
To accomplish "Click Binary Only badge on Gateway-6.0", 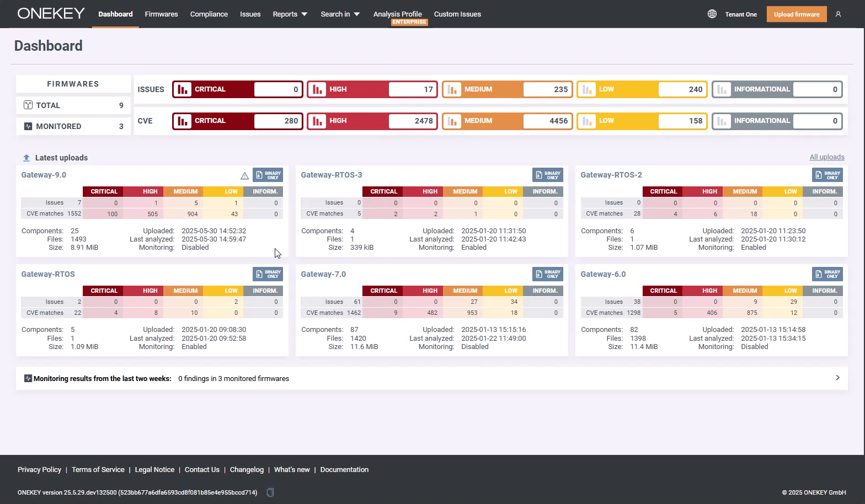I will tap(827, 274).
